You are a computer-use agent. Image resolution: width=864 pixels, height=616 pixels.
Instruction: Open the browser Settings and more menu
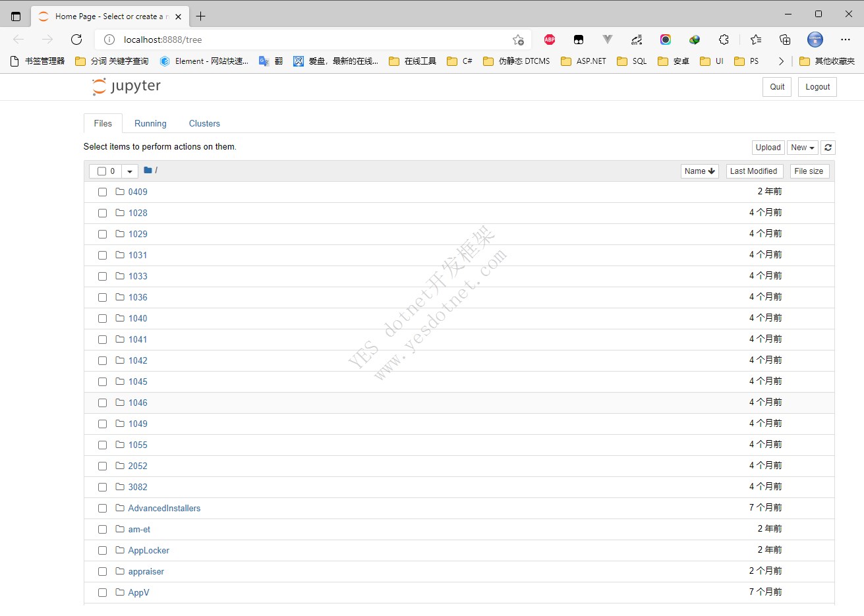click(x=846, y=40)
